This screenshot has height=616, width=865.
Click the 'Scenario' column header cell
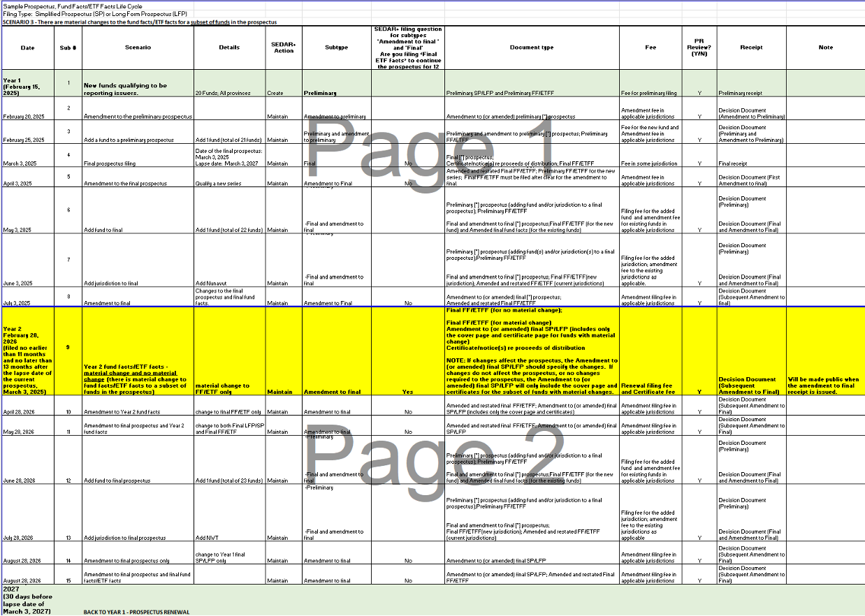[138, 47]
